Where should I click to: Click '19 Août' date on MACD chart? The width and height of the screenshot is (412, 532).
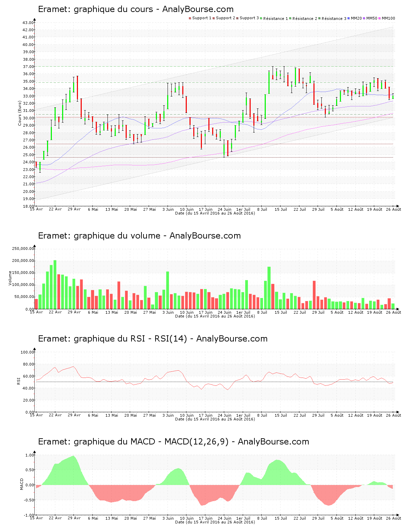375,518
